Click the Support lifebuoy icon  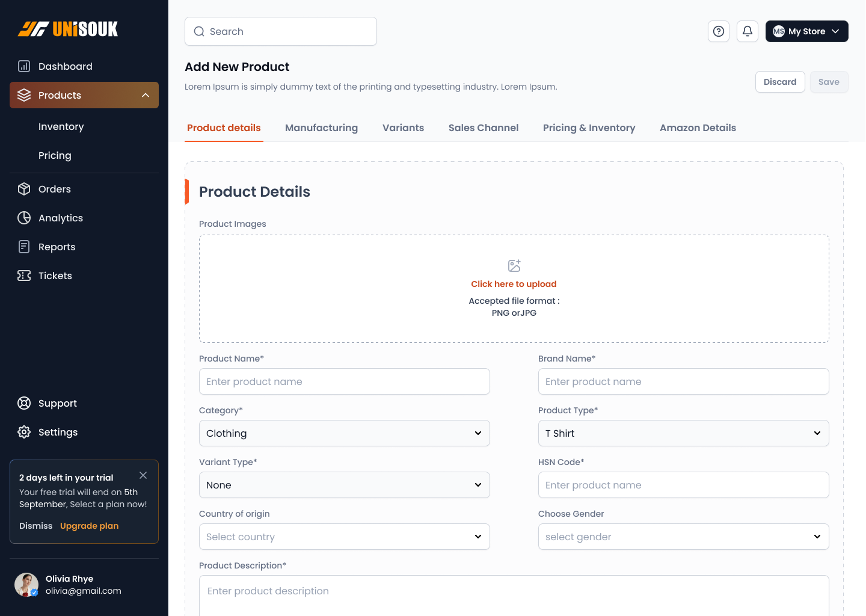pyautogui.click(x=24, y=403)
